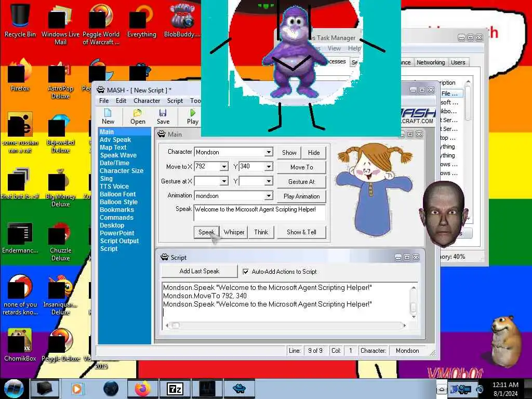Select the Endermanc... desktop icon

(20, 237)
